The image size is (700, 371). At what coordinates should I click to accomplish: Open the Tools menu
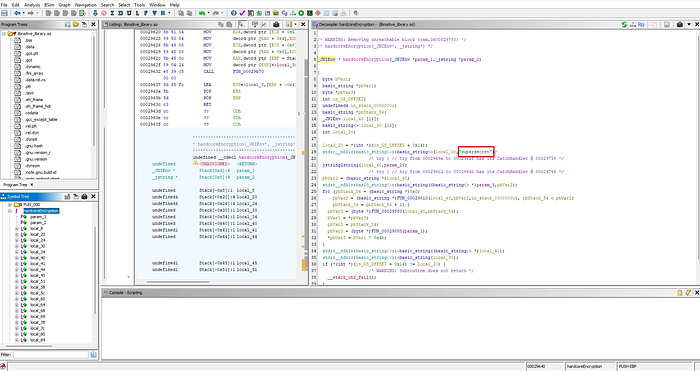(140, 4)
